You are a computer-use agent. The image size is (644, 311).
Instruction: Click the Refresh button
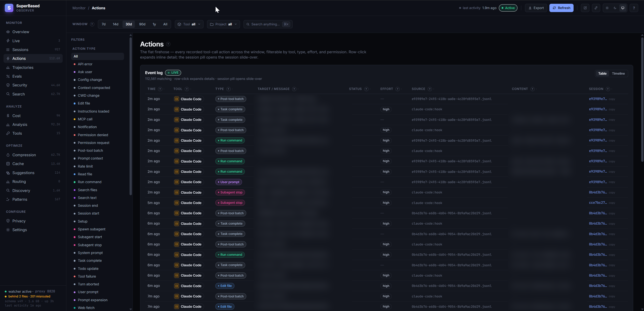click(x=561, y=8)
